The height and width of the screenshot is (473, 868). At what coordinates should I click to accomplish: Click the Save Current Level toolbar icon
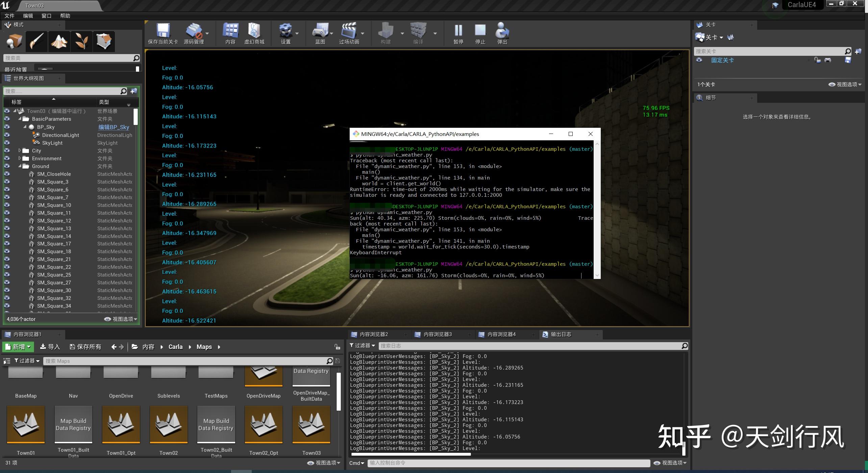point(163,30)
